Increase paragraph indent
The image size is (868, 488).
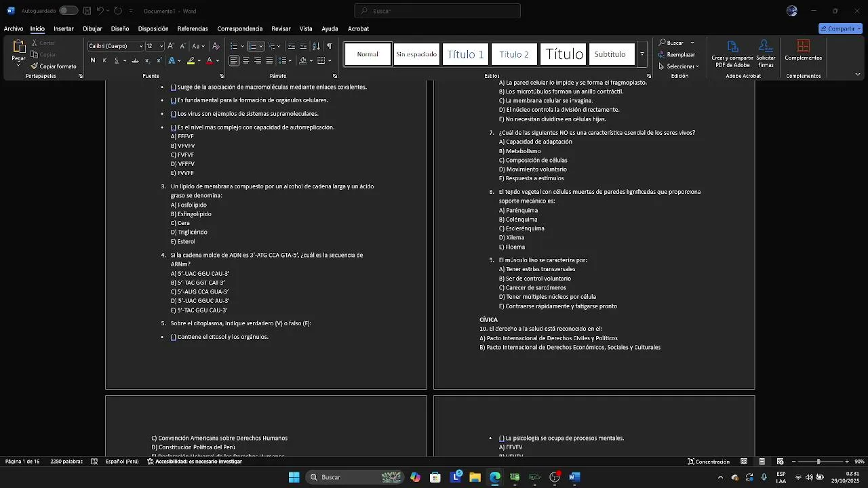(x=303, y=46)
